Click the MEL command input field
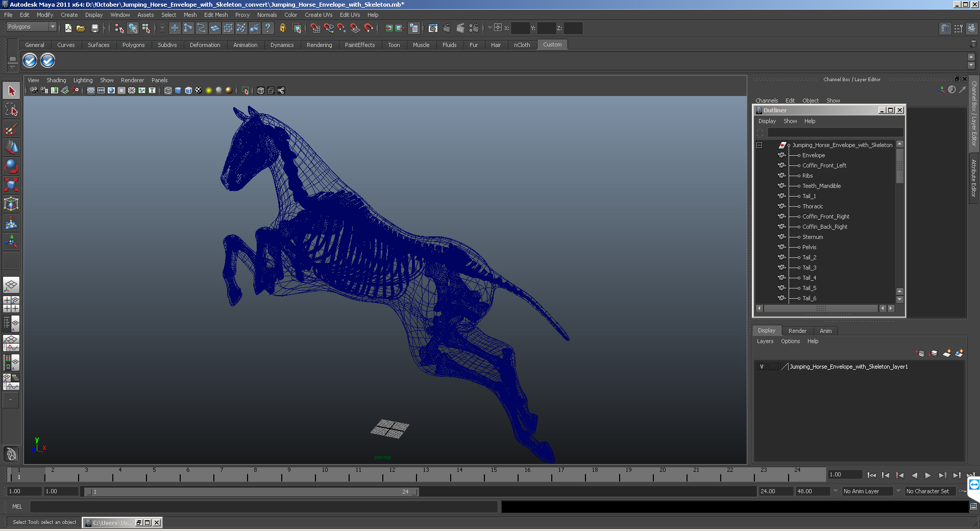 point(264,506)
